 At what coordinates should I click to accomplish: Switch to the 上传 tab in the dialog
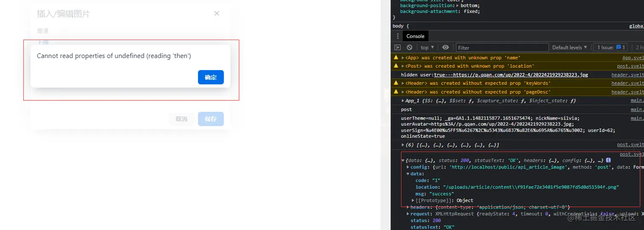click(43, 42)
